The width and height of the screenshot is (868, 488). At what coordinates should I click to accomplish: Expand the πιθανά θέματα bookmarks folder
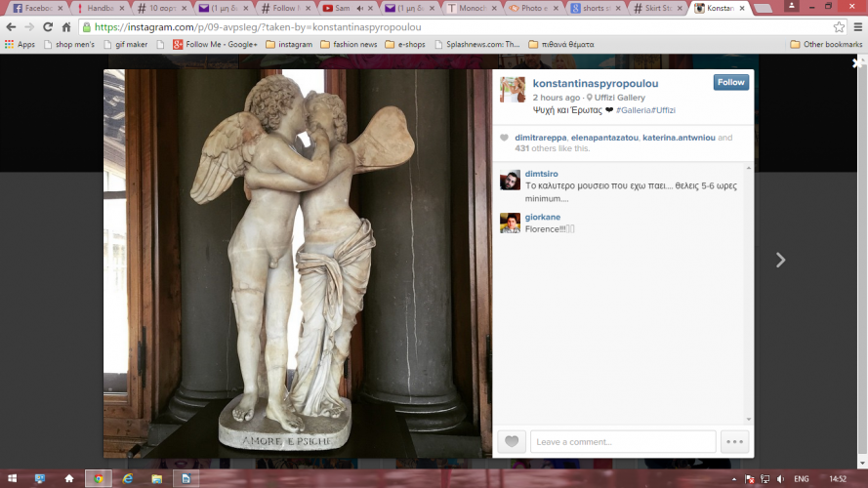[561, 44]
